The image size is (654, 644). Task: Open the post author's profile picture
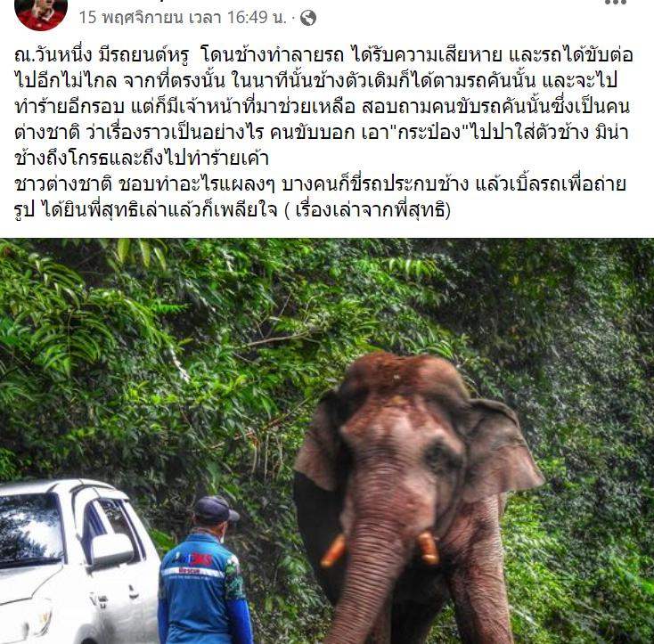(41, 14)
